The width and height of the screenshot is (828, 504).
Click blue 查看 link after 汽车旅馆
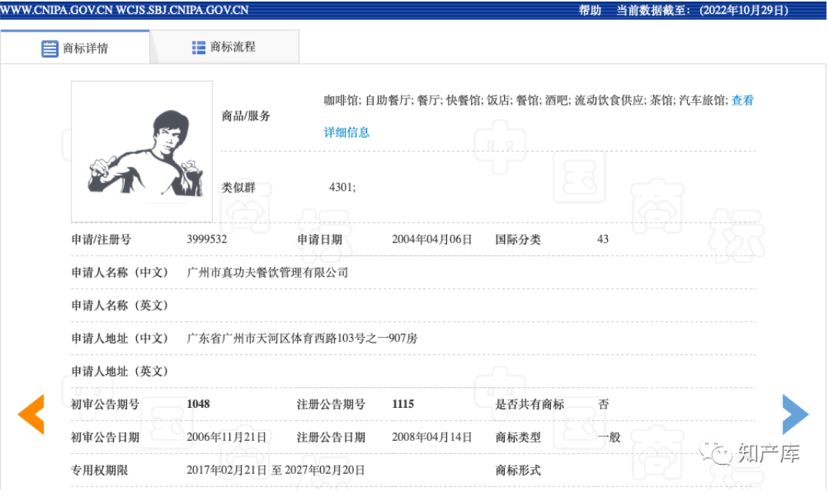[x=743, y=100]
